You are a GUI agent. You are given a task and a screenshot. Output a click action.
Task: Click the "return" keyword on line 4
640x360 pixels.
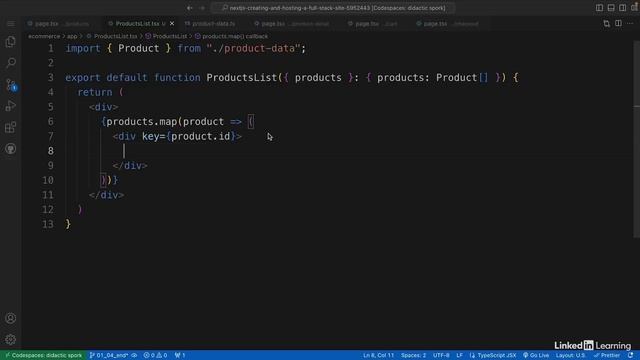coord(95,92)
